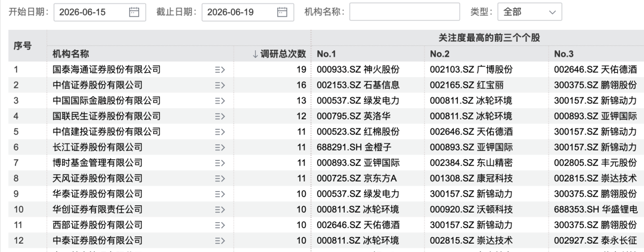Click the 开始日期 field 2026-06-15
Screen dimensions: 644x252
click(100, 12)
